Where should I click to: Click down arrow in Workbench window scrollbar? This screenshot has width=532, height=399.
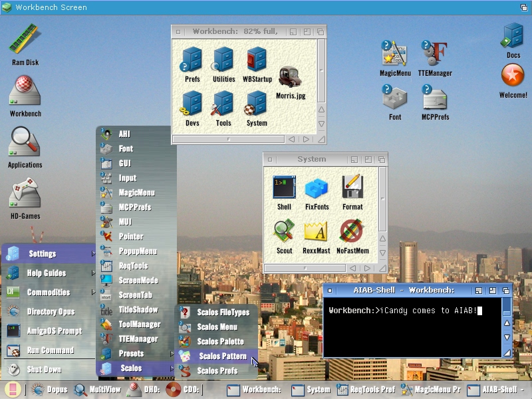(x=321, y=124)
